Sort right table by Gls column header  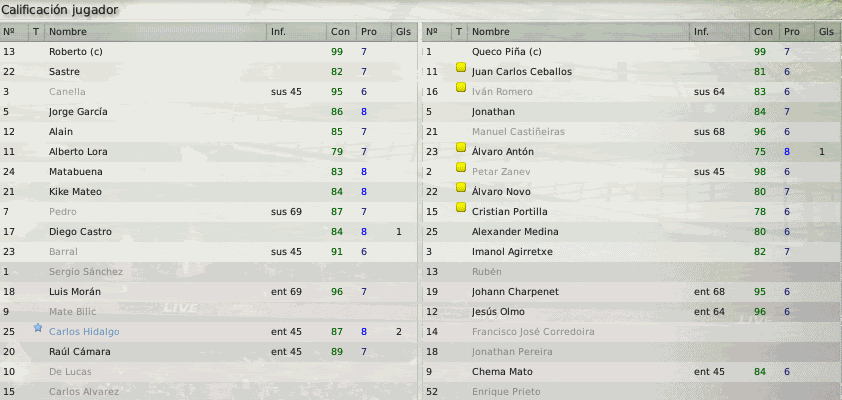[827, 32]
